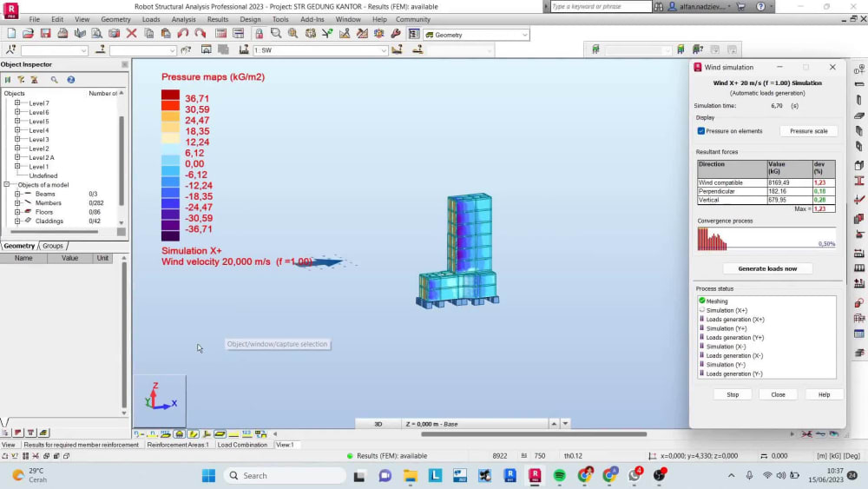Click the layout selection icon beside Geometry
The width and height of the screenshot is (868, 489).
[x=413, y=35]
